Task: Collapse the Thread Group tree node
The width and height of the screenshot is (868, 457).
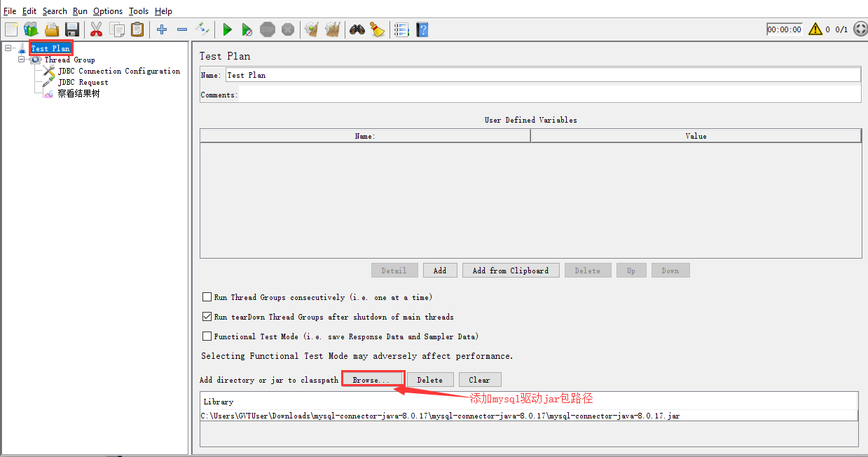Action: [x=22, y=60]
